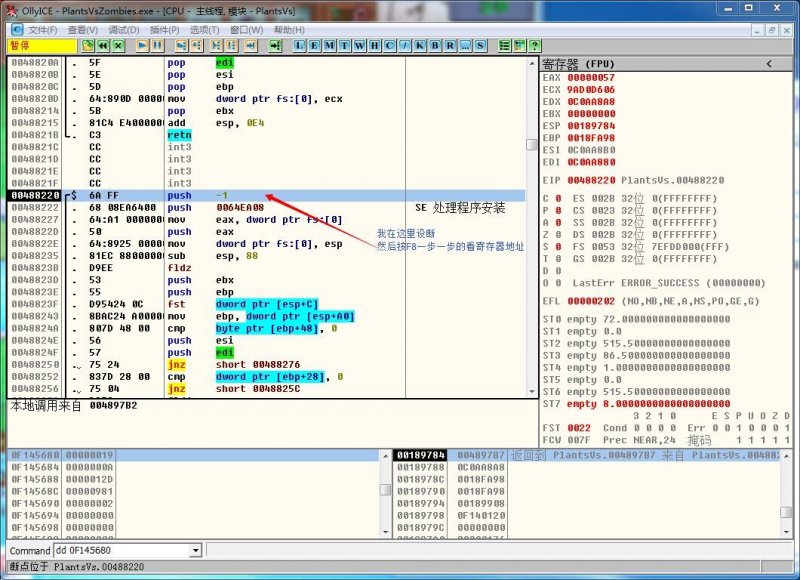Pause execution with the pause icon
800x580 pixels.
click(158, 46)
